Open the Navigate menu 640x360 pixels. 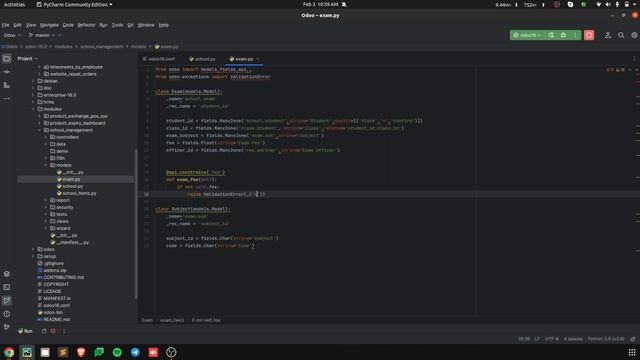pos(49,25)
